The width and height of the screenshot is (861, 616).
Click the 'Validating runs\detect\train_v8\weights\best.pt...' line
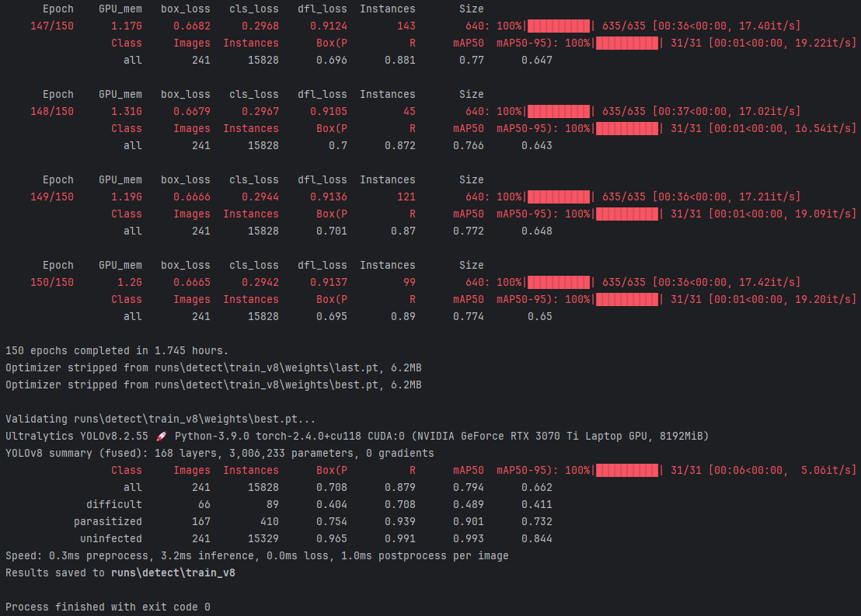point(160,419)
